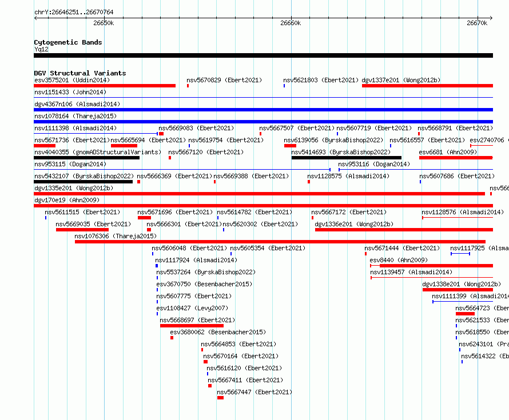Click nsv5671736 (Ebert2021) label

pyautogui.click(x=72, y=140)
